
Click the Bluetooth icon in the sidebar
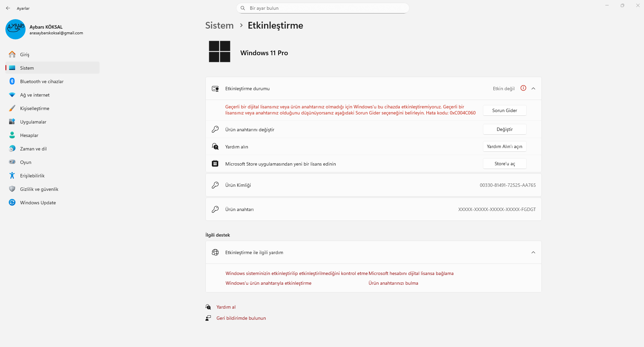click(12, 81)
